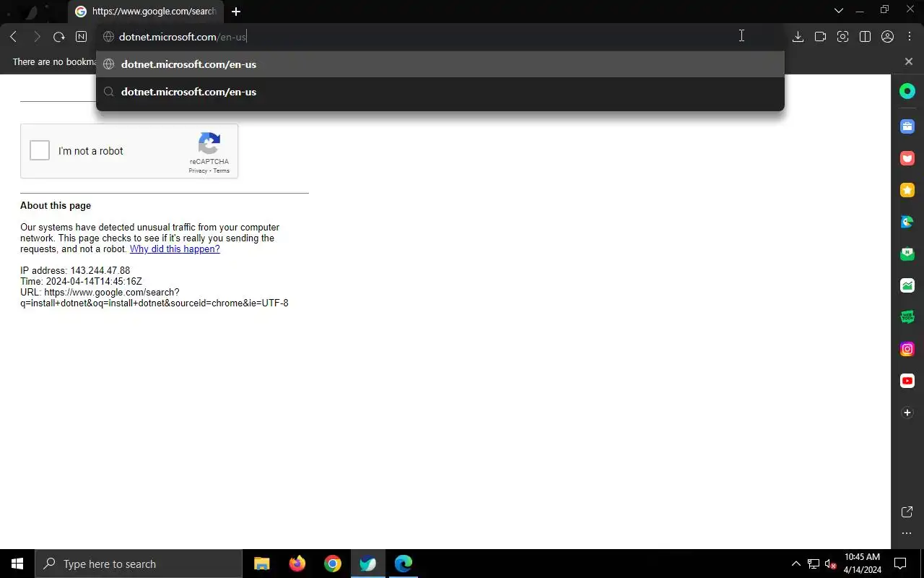Open the Naver mail sidebar icon
This screenshot has height=578, width=924.
coord(907,254)
